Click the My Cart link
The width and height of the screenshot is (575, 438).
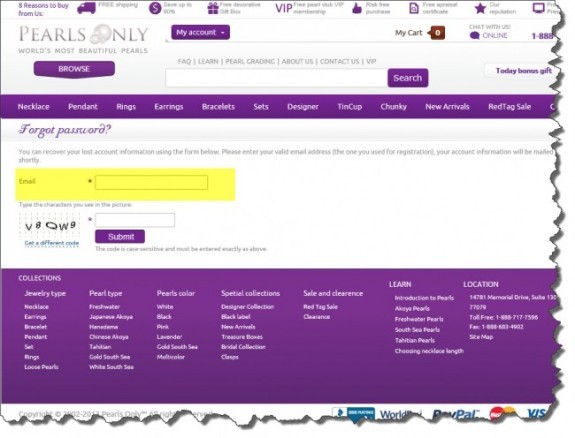point(409,33)
